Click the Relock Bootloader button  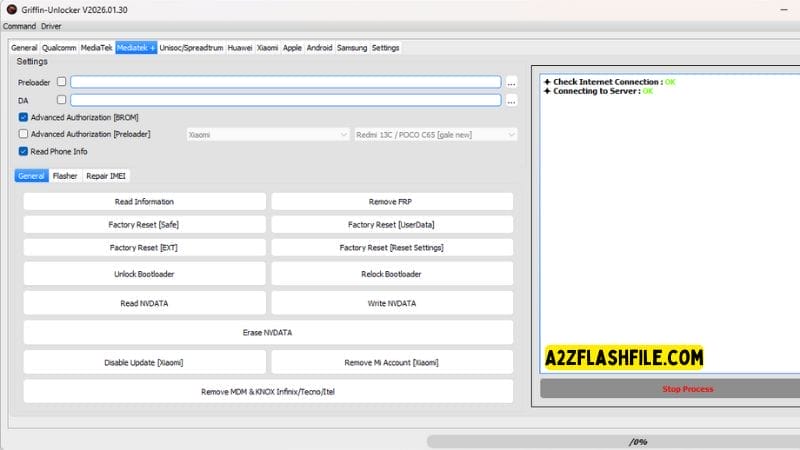[392, 274]
